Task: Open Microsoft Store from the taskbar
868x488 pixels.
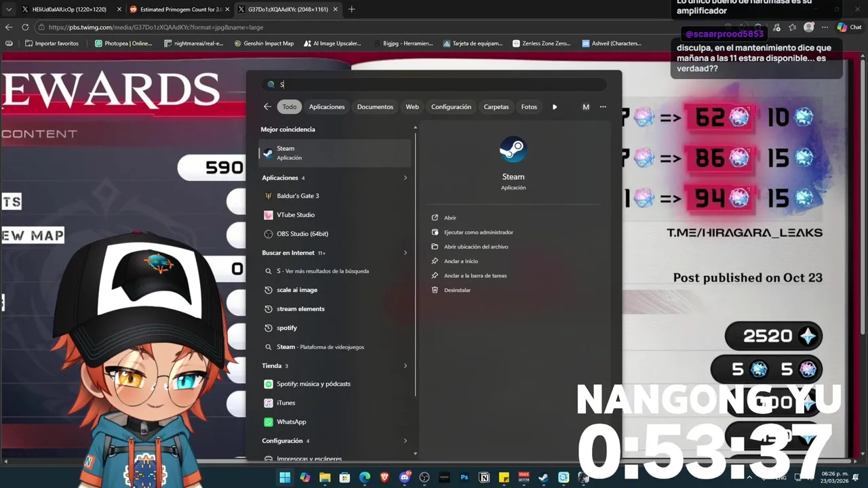Action: point(344,477)
